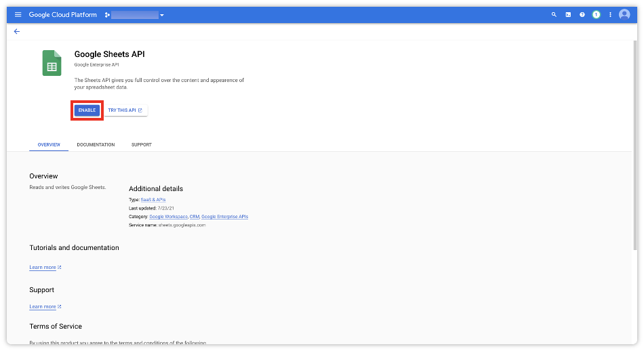This screenshot has height=351, width=644.
Task: Open the Google Workspace category link
Action: pos(168,217)
